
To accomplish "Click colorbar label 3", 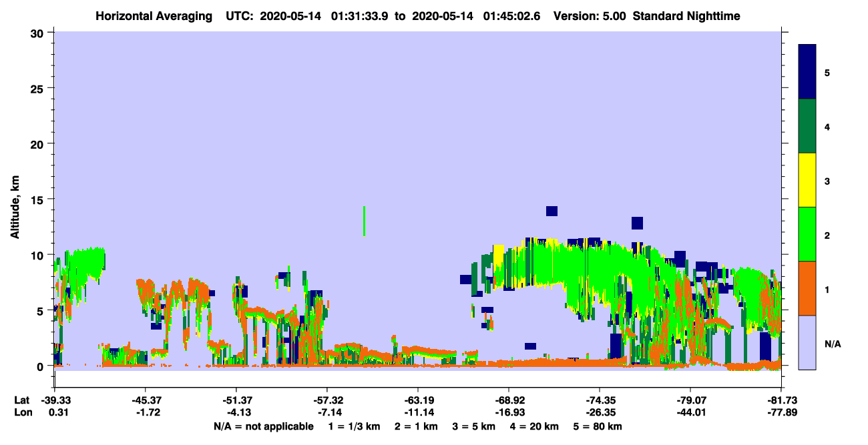I will pyautogui.click(x=827, y=180).
